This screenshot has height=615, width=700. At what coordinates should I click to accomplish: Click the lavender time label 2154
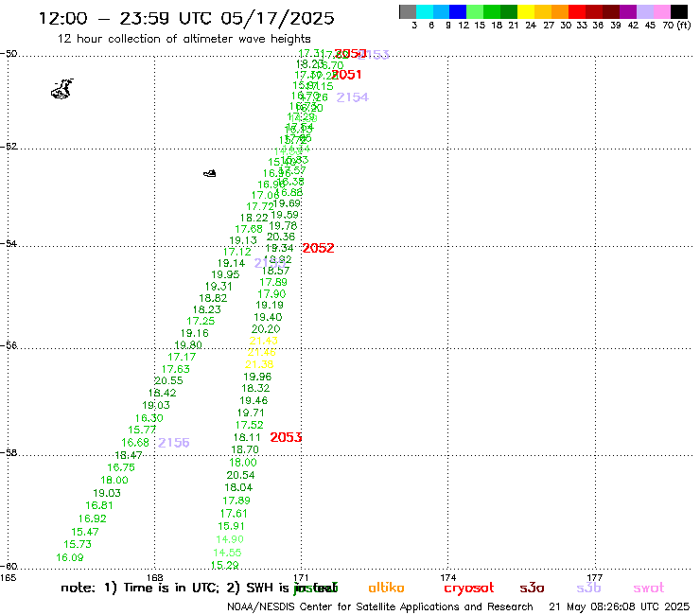click(352, 97)
